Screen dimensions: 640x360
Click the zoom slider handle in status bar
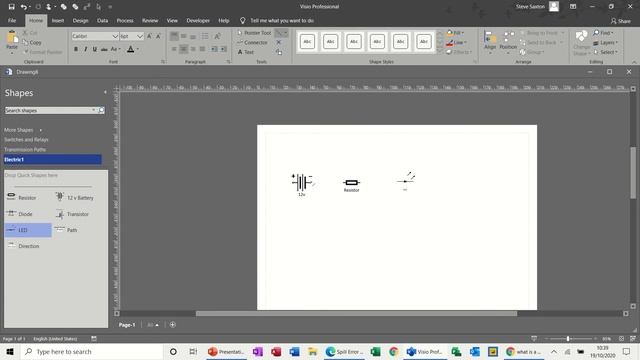click(x=568, y=339)
